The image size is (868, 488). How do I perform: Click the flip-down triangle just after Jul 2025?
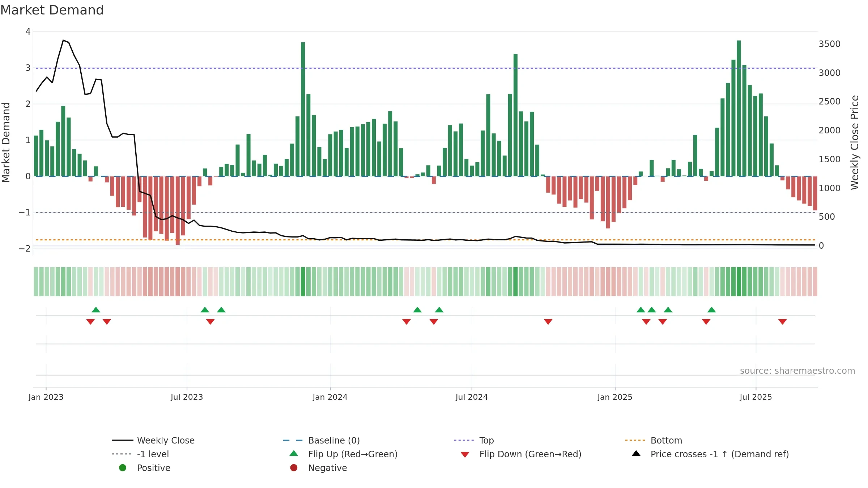[x=782, y=322]
